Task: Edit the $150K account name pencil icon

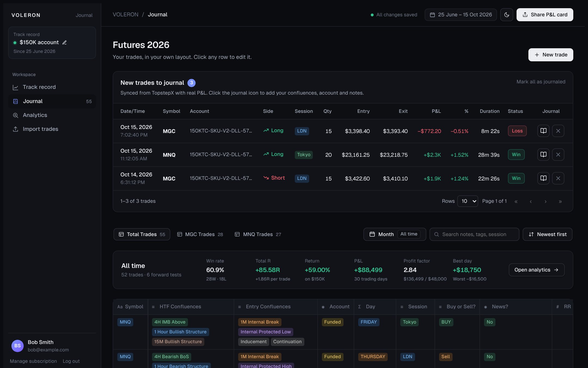Action: tap(65, 43)
